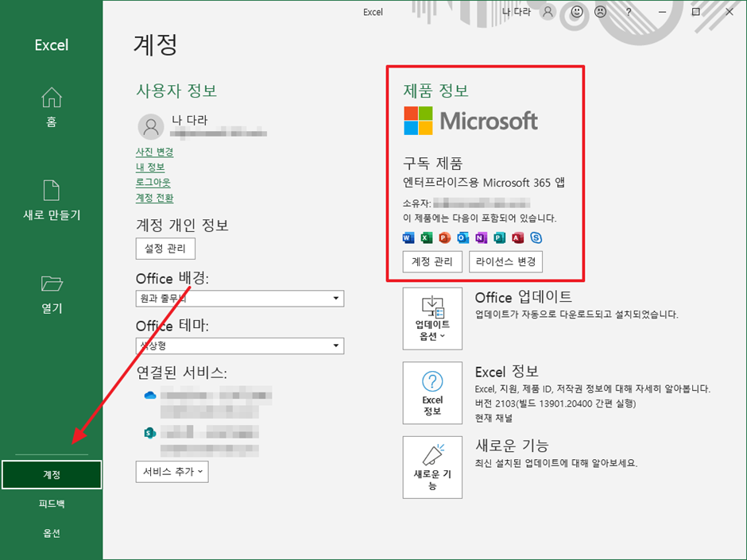Open 옵션 in the sidebar
Image resolution: width=747 pixels, height=560 pixels.
point(52,533)
